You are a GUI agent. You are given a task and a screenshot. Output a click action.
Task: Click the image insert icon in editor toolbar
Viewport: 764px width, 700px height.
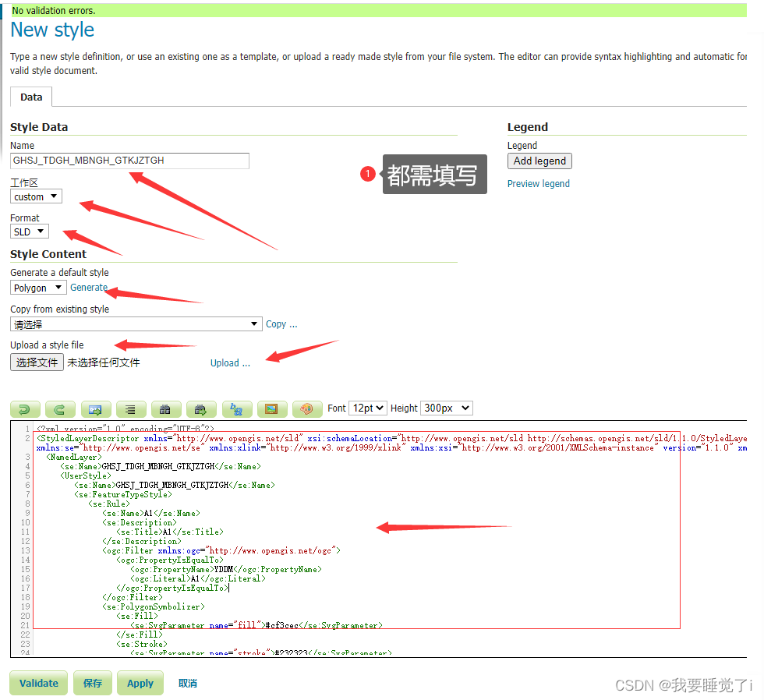point(271,408)
